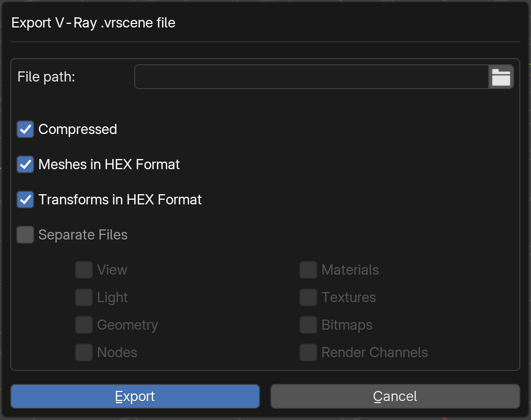Screen dimensions: 531x420
Task: Check the Materials checkbox
Action: [308, 270]
